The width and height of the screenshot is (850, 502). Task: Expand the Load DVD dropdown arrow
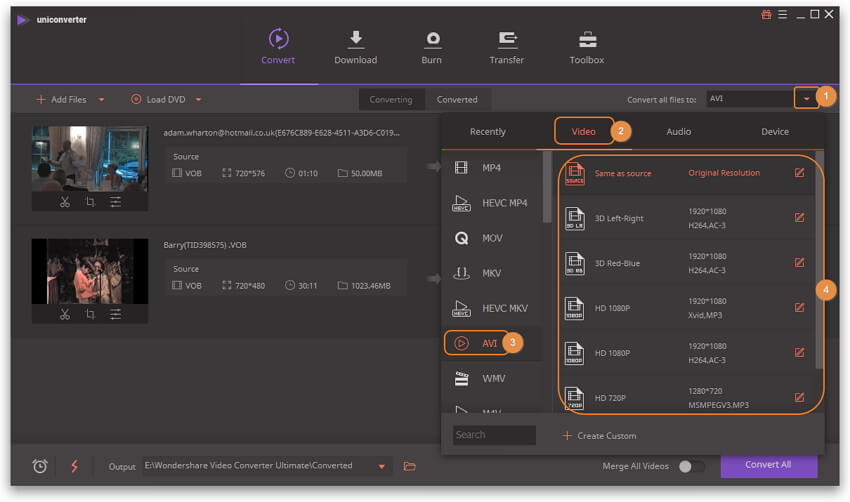pos(198,100)
